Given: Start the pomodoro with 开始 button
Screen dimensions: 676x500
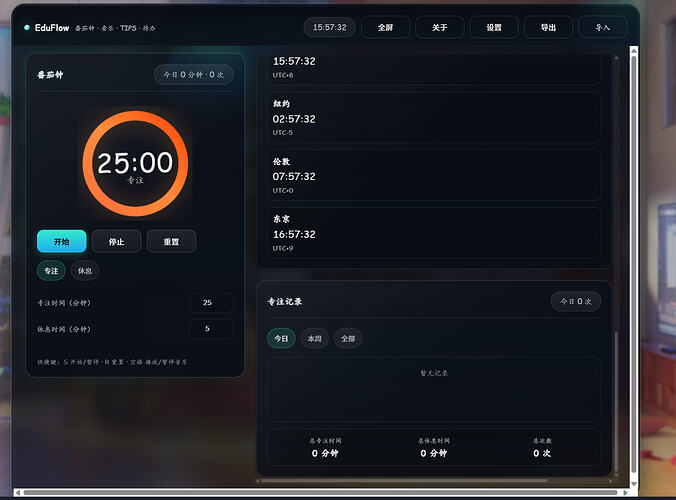Looking at the screenshot, I should (x=62, y=241).
